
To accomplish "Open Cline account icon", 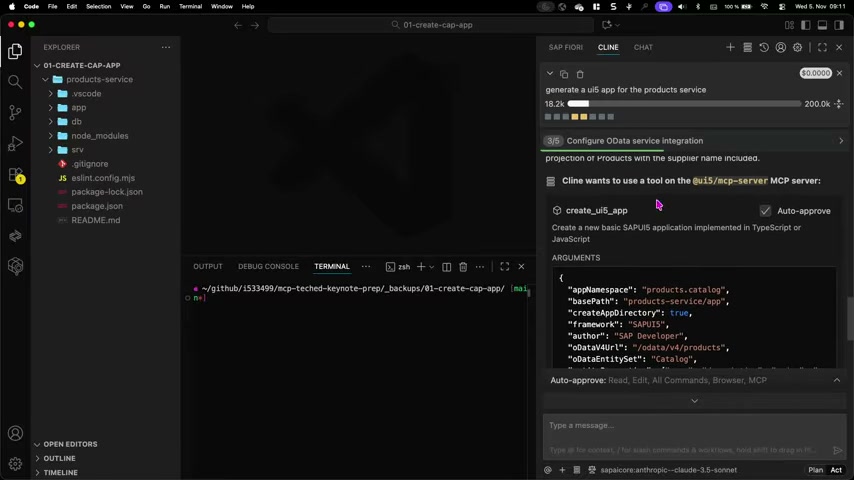I will (x=780, y=47).
